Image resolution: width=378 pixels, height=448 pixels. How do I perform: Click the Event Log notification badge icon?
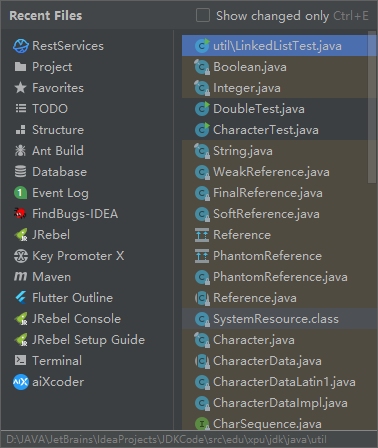pos(20,193)
